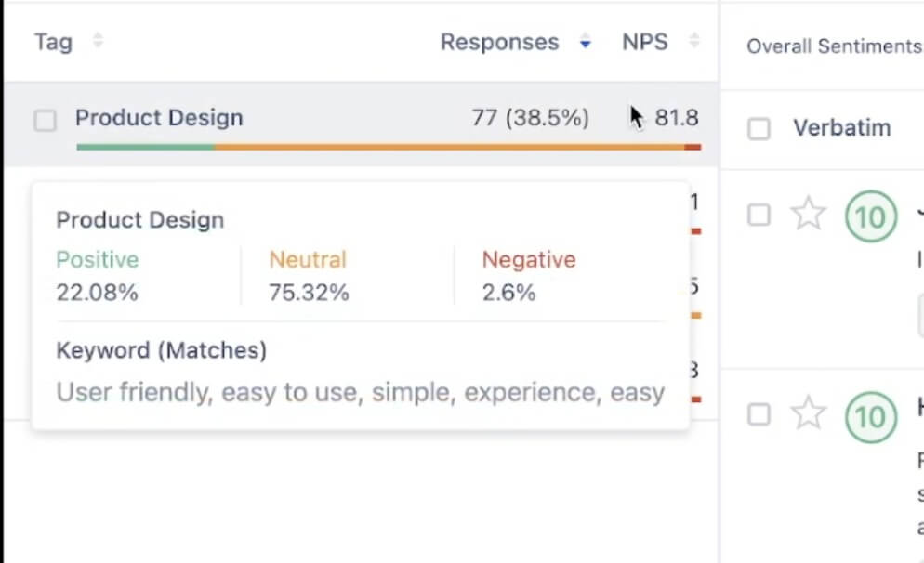Image resolution: width=924 pixels, height=563 pixels.
Task: Select the Tag column header
Action: click(x=50, y=41)
